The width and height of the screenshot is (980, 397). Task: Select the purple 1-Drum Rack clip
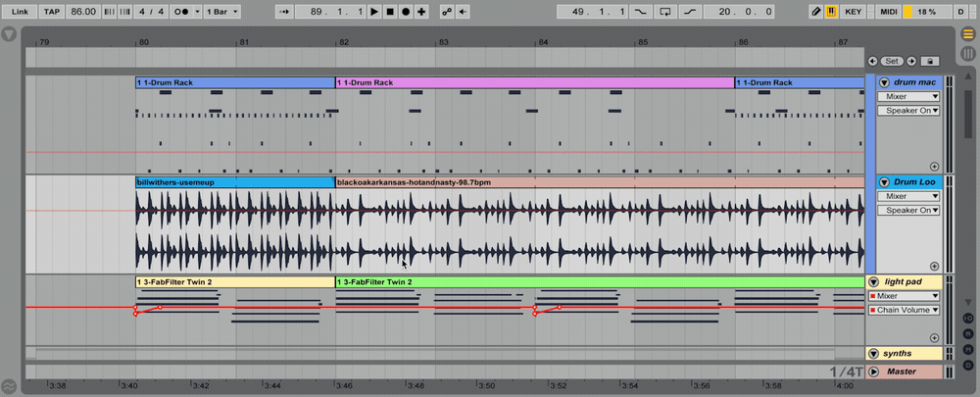point(535,82)
